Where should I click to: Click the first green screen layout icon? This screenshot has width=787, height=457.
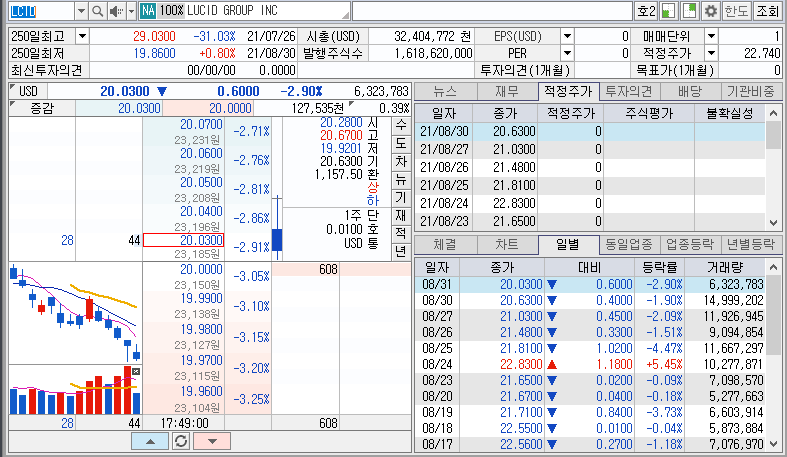click(x=668, y=11)
